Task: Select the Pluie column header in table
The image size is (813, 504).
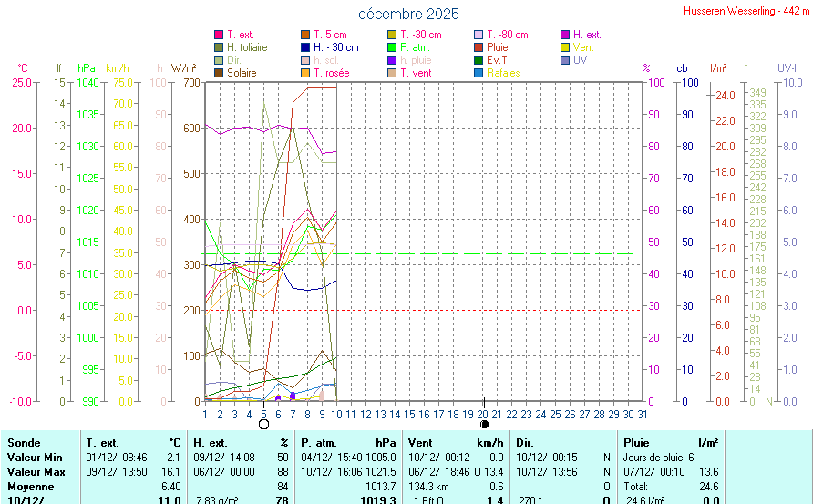Action: click(636, 442)
